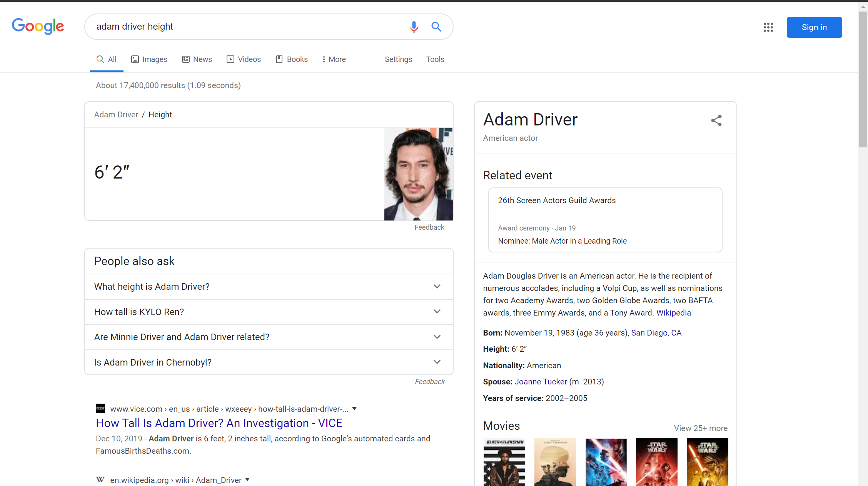Expand 'How tall is KYLO Ren?' question

[269, 312]
